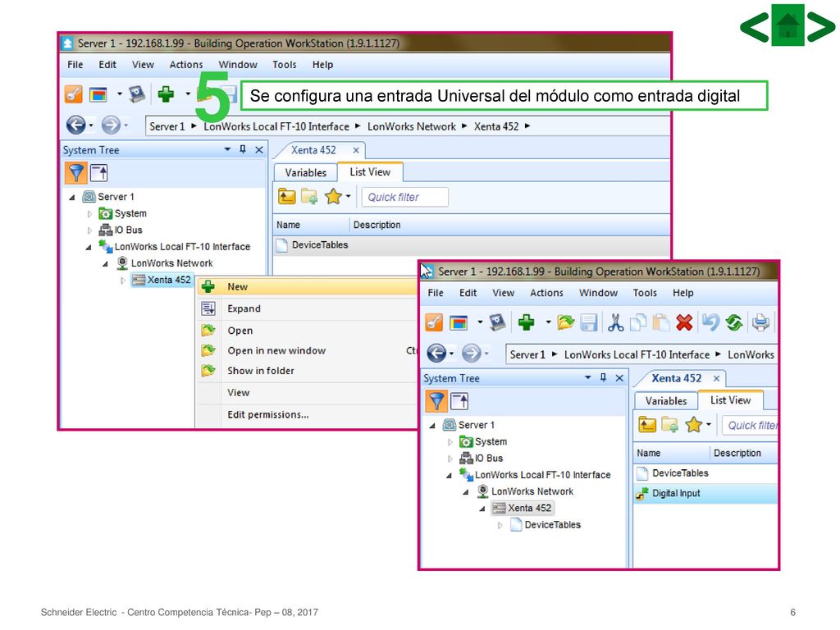This screenshot has height=630, width=840.
Task: Pin the System Tree pane in front window
Action: coord(603,377)
